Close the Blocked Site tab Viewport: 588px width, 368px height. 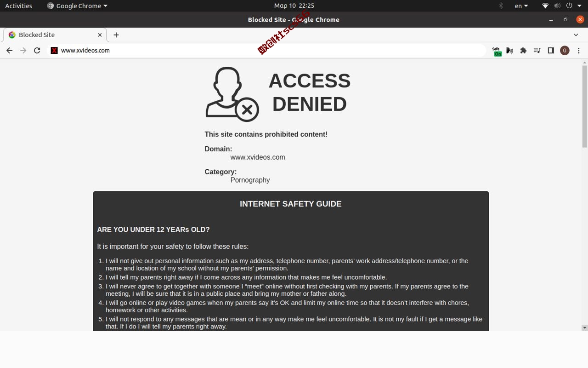(100, 35)
